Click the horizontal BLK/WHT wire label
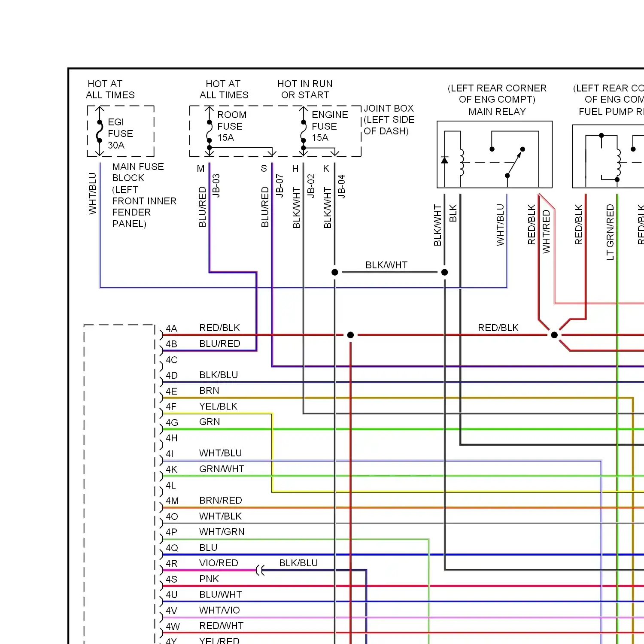The width and height of the screenshot is (644, 644). (386, 265)
